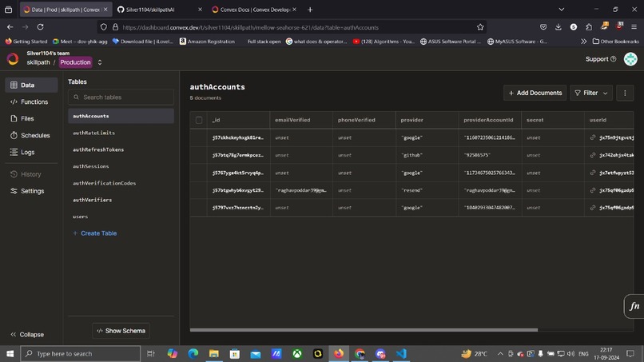List all tabs with the dropdown arrow
Viewport: 644px width, 362px height.
[x=561, y=10]
